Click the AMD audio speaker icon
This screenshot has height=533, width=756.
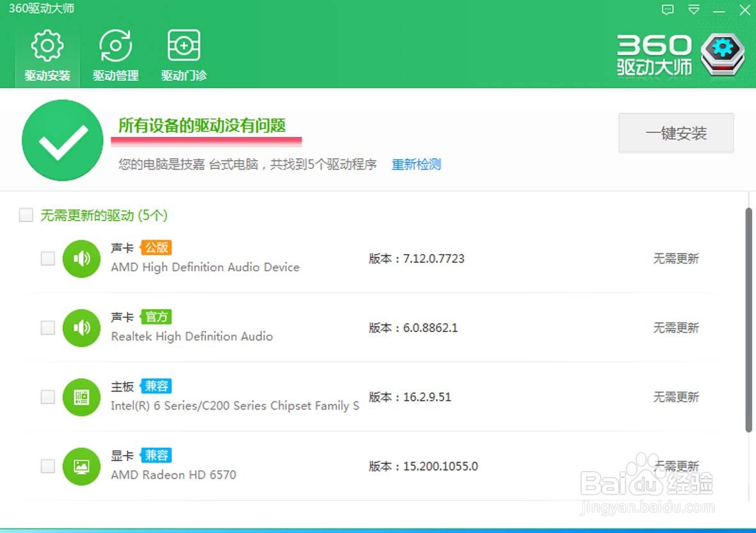coord(81,259)
